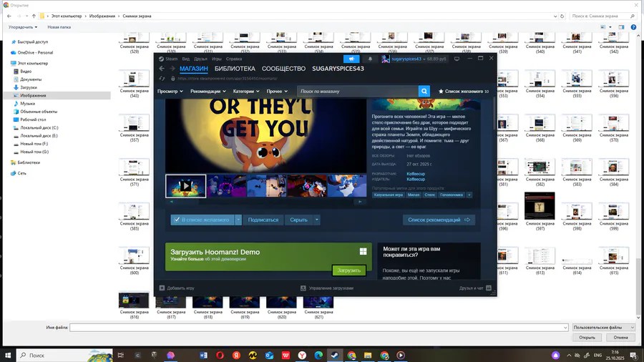Refresh the file dialog folder view
The image size is (644, 362).
coord(562,16)
